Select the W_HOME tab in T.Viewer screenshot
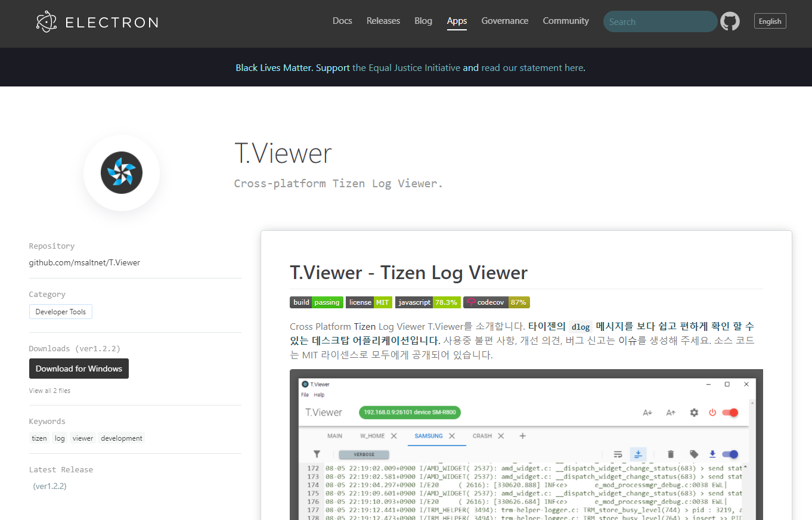 (x=373, y=436)
